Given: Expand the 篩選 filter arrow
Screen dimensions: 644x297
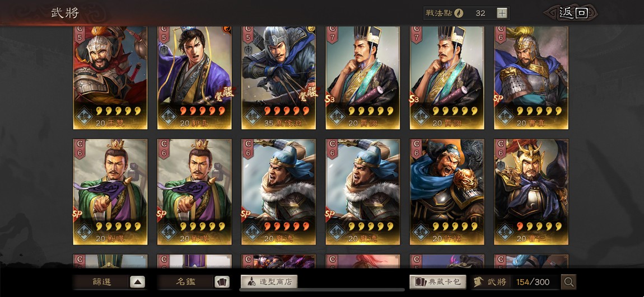Looking at the screenshot, I should [x=138, y=282].
